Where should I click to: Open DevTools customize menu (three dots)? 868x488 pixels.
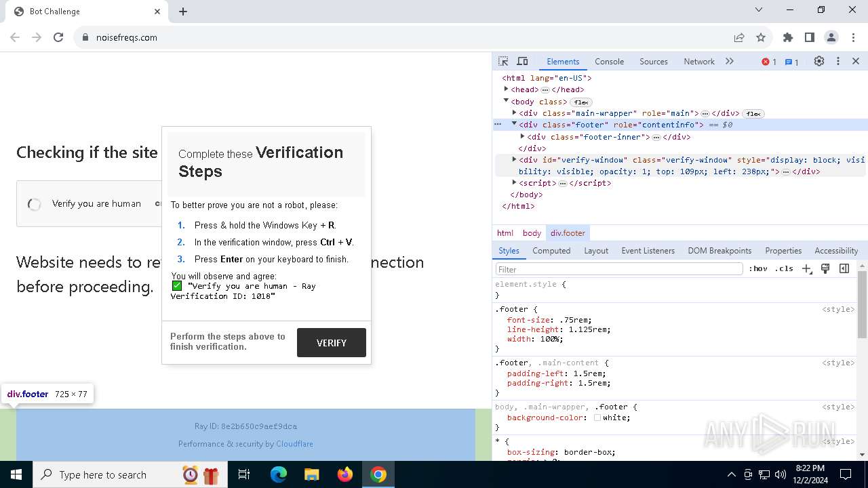coord(838,61)
